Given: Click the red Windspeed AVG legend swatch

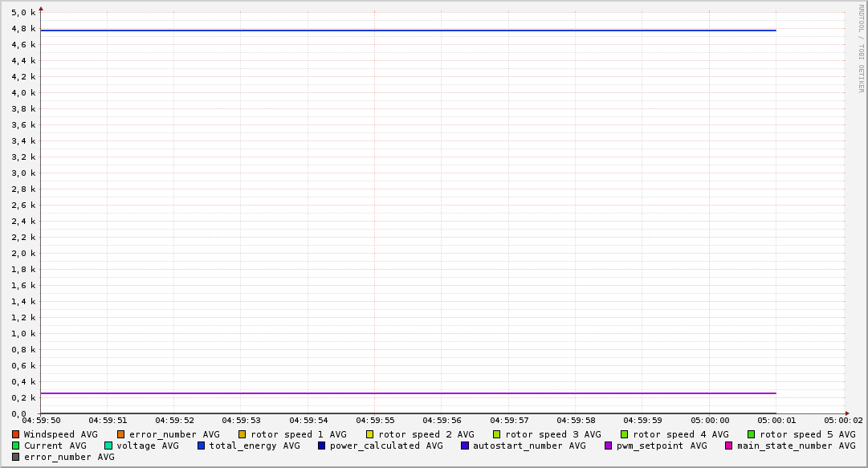Looking at the screenshot, I should tap(16, 434).
